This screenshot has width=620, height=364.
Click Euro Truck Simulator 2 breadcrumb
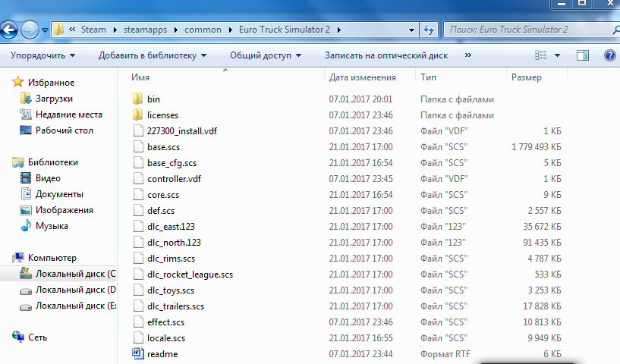pos(285,30)
